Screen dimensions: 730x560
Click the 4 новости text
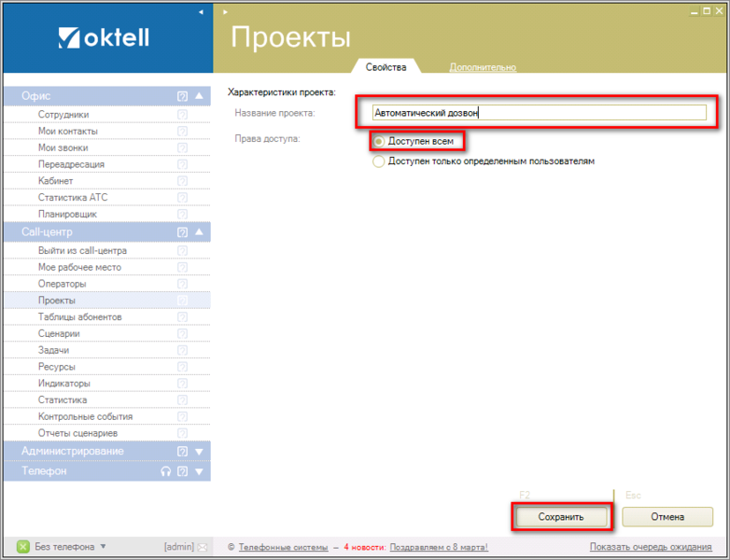tap(365, 548)
